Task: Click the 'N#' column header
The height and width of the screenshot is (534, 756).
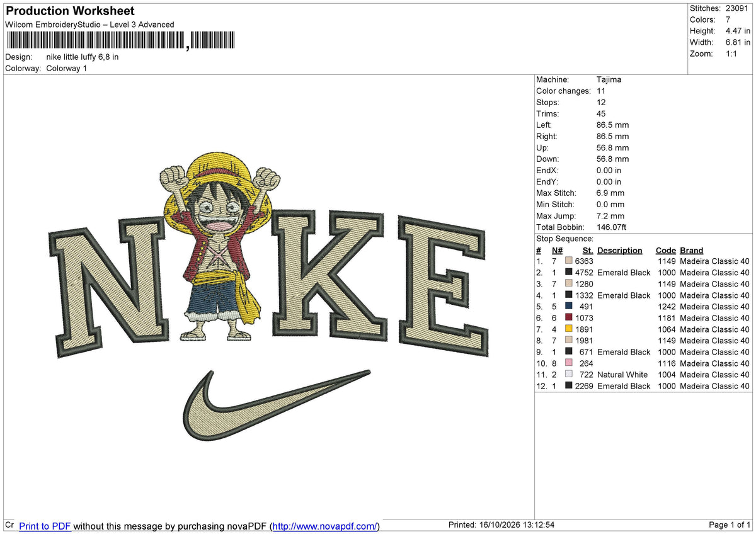Action: pyautogui.click(x=557, y=250)
